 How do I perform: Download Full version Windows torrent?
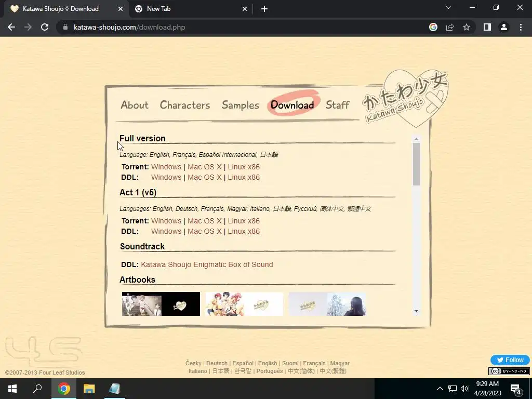166,167
